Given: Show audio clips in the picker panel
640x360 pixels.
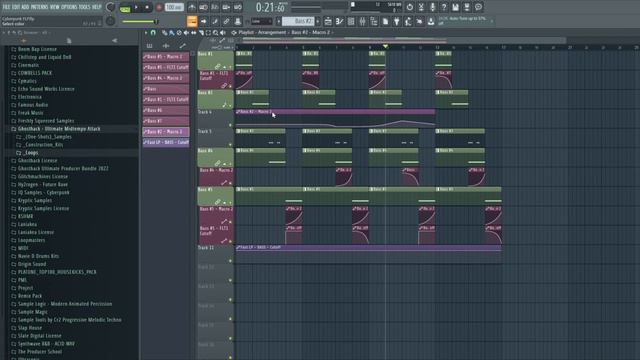Looking at the screenshot, I should click(x=166, y=46).
